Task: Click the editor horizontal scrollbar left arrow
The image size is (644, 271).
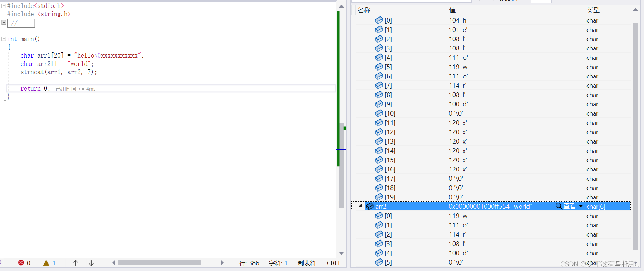Action: click(114, 263)
